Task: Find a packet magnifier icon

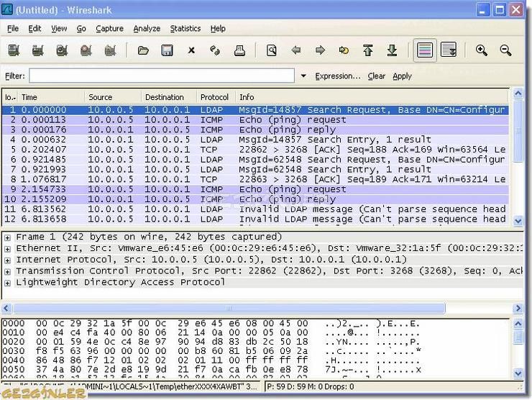Action: (272, 50)
